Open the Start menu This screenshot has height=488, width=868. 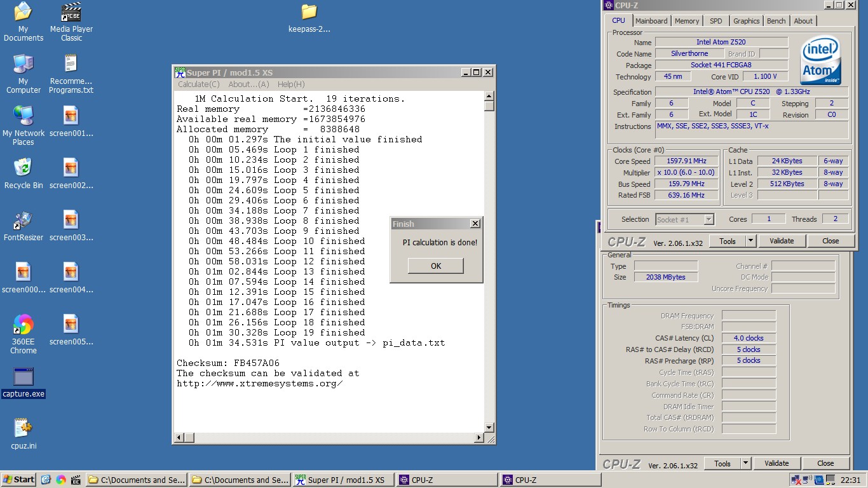(19, 480)
